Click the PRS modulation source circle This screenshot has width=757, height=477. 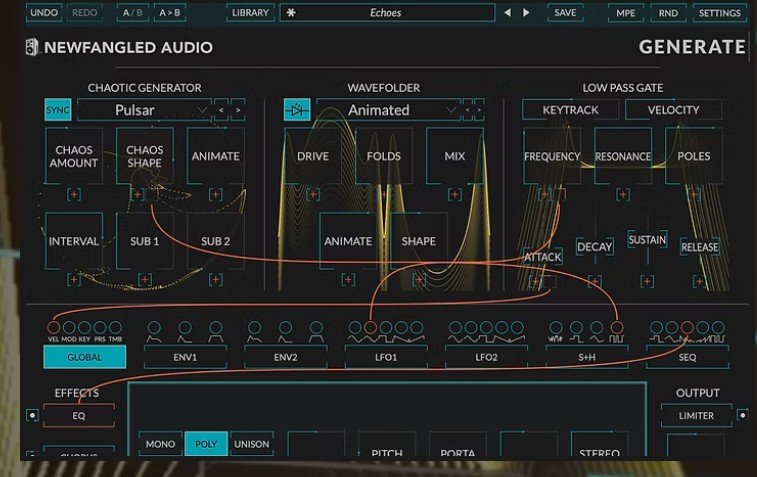pos(100,327)
